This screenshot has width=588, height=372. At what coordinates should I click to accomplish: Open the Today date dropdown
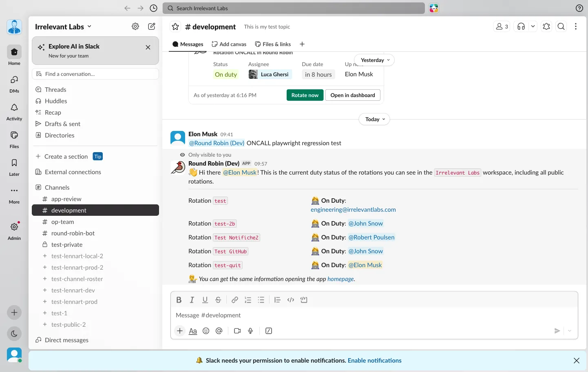[374, 119]
